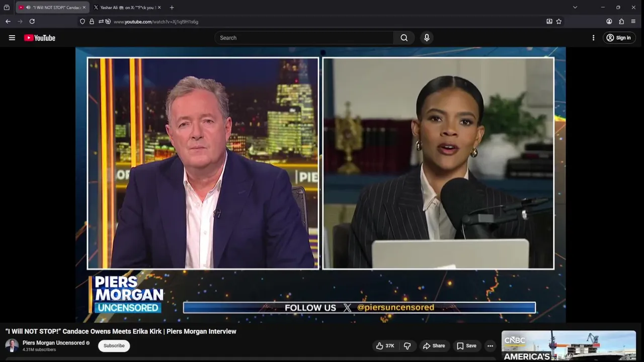Pause the Piers Morgan video player
This screenshot has width=644, height=362.
point(320,185)
